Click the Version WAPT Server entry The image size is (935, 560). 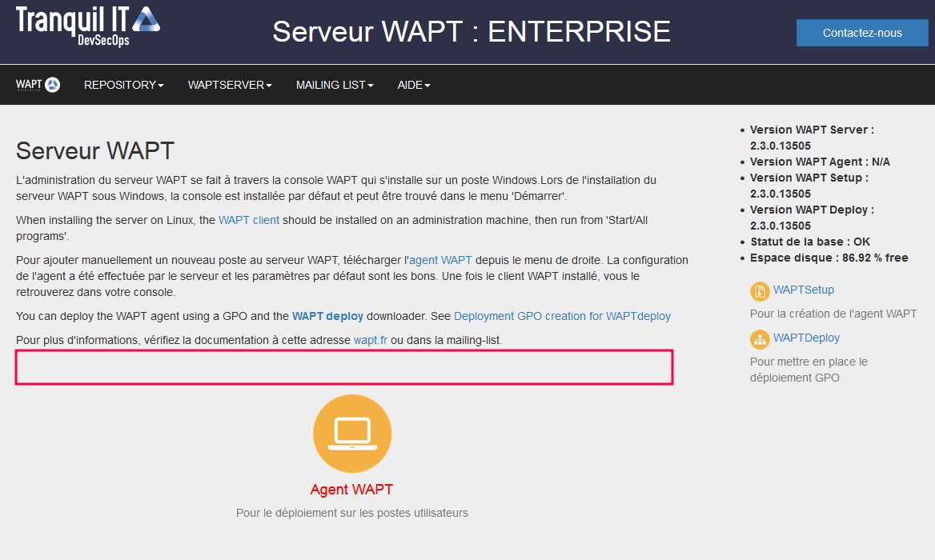pos(812,138)
